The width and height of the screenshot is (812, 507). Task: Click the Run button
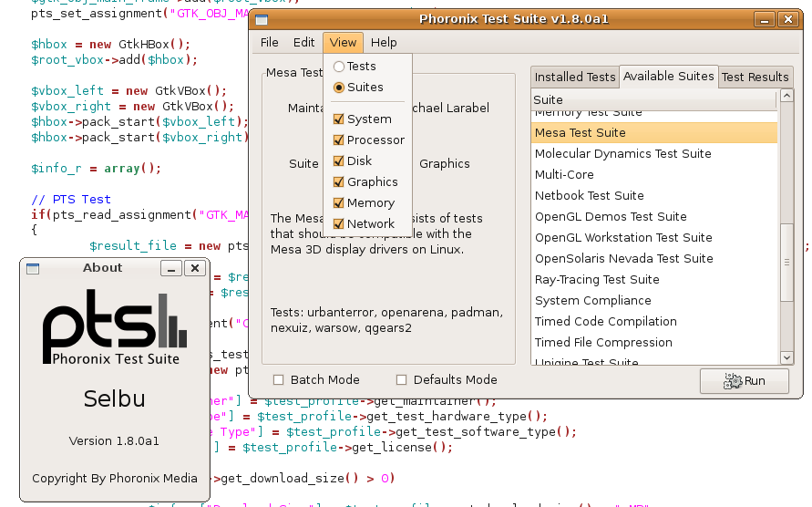point(745,381)
